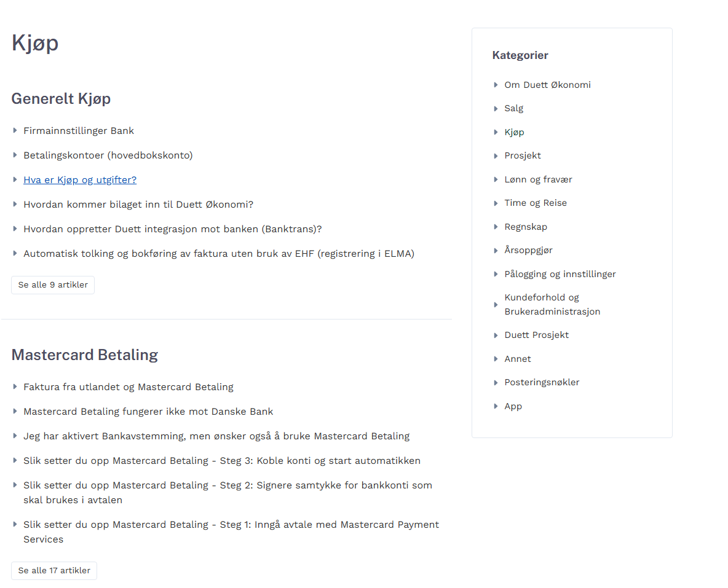This screenshot has width=728, height=588.
Task: Click the arrow before Faktura fra utlandet article
Action: pos(15,386)
